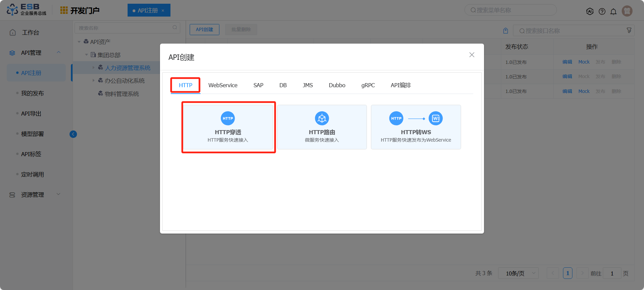Click the 工作台 sidebar item
The width and height of the screenshot is (644, 290).
(x=30, y=32)
